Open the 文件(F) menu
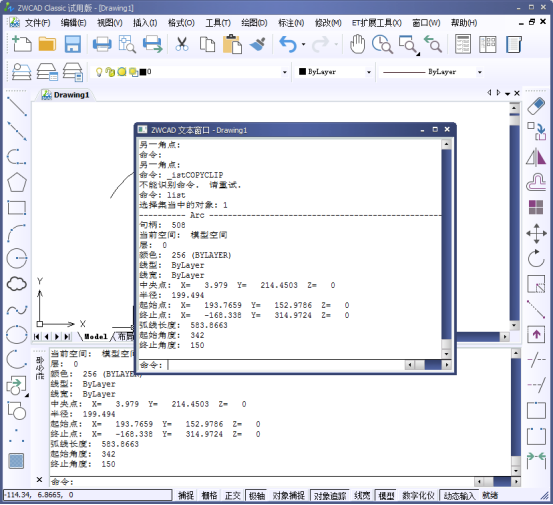This screenshot has height=505, width=553. click(37, 23)
